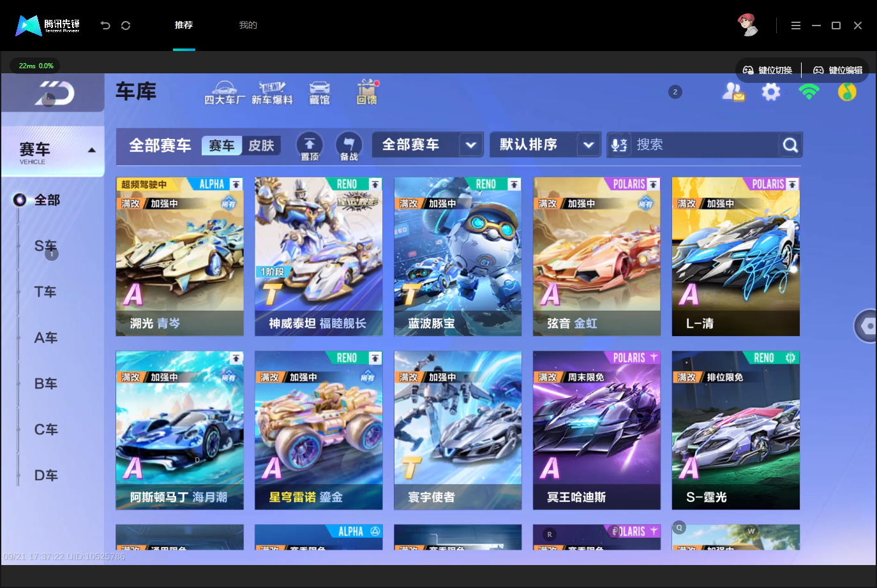Open the 全部赛车 filter dropdown
The height and width of the screenshot is (588, 877).
coord(428,145)
